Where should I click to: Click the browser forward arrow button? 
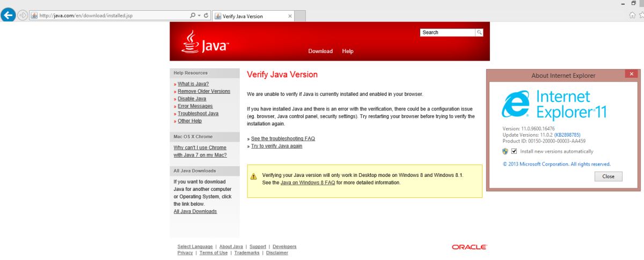click(x=23, y=16)
